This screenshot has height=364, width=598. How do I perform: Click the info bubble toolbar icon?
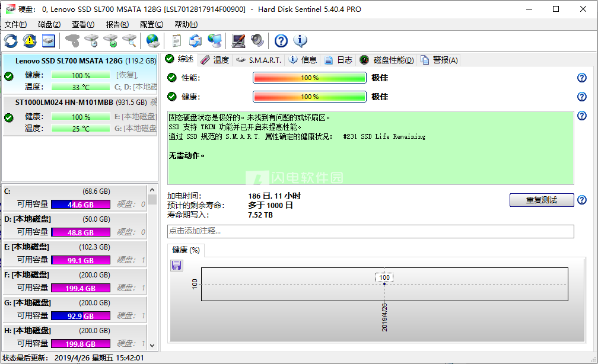point(300,41)
